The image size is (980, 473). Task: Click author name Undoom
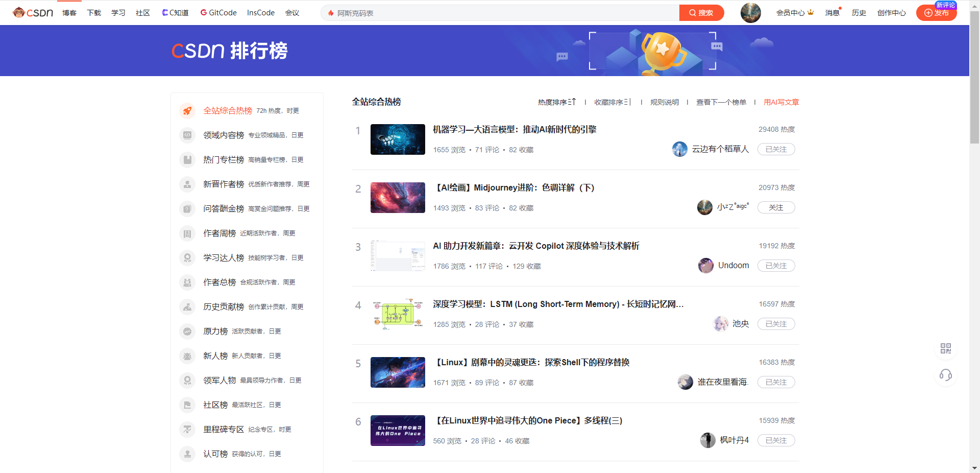click(x=733, y=266)
